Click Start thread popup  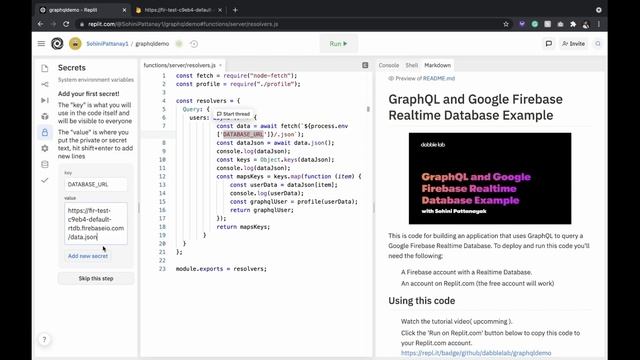pos(233,114)
